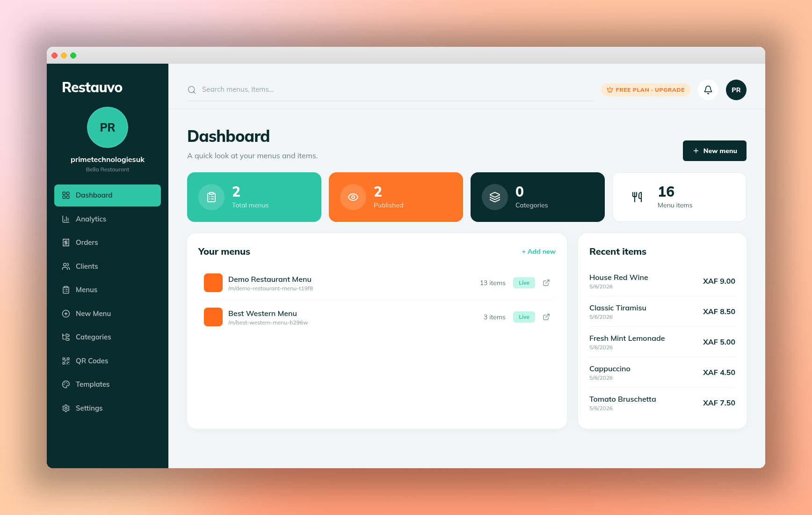Open the Best Western Menu title

point(262,314)
